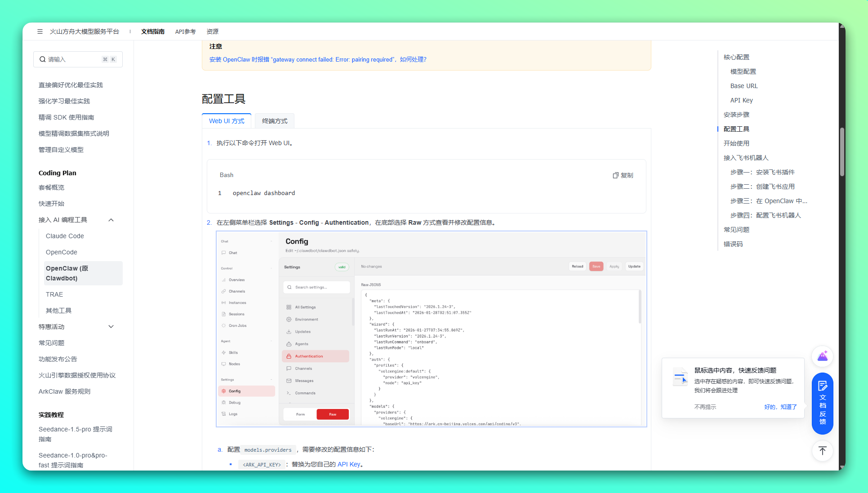
Task: Switch to the 终端方式 tab
Action: point(274,121)
